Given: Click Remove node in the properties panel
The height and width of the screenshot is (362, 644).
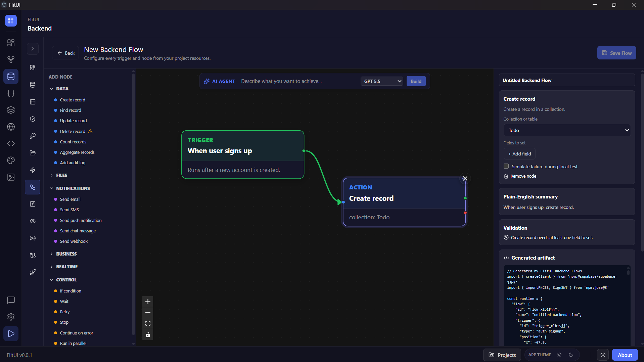Looking at the screenshot, I should [520, 176].
